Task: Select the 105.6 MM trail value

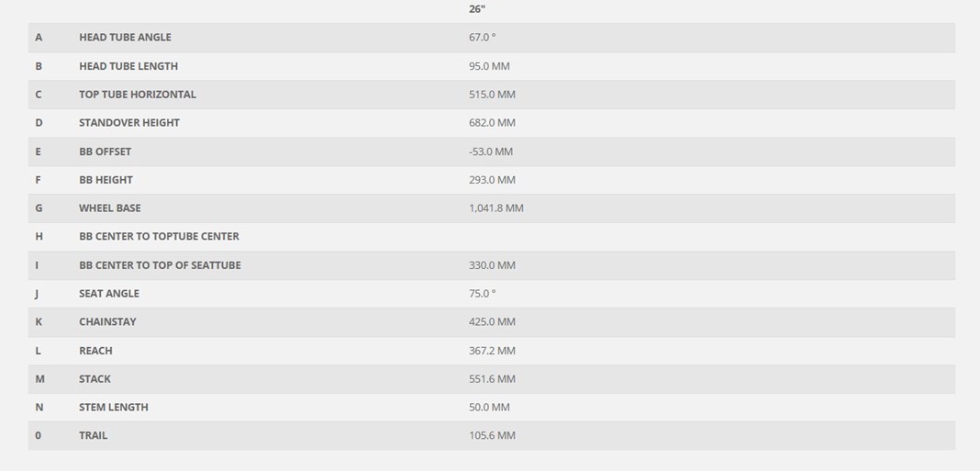Action: 492,435
